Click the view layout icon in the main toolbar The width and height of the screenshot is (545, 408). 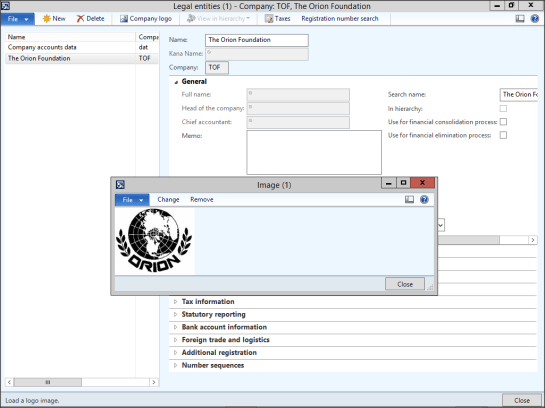coord(520,18)
